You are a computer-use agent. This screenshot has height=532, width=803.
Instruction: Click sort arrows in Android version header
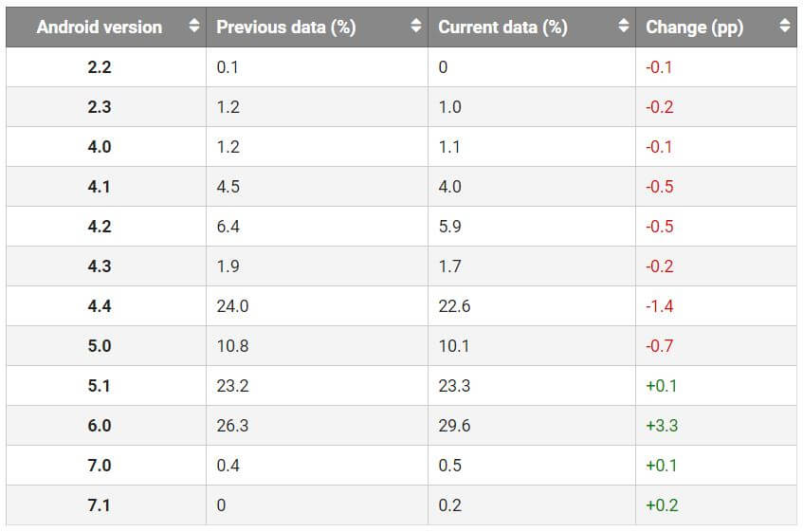pos(194,27)
